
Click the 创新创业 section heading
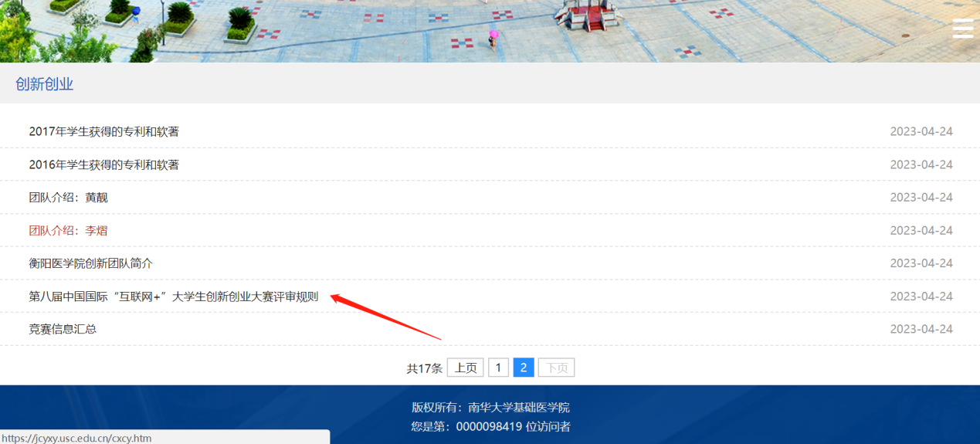tap(45, 84)
